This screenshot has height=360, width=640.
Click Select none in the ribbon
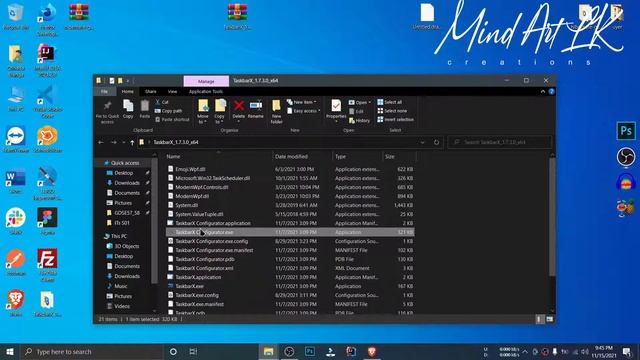[x=392, y=111]
